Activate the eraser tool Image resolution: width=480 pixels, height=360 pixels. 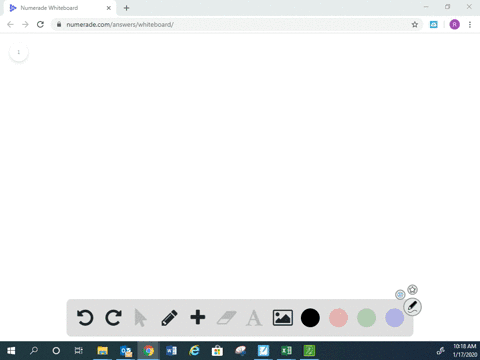click(x=226, y=318)
